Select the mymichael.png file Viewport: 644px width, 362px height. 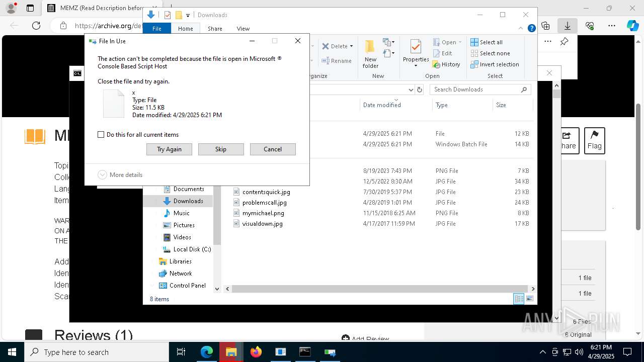coord(263,213)
